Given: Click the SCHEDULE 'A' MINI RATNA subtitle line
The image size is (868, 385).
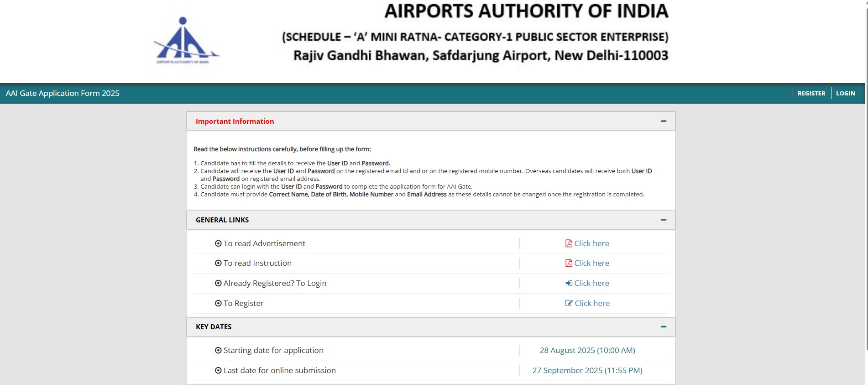Looking at the screenshot, I should tap(475, 37).
